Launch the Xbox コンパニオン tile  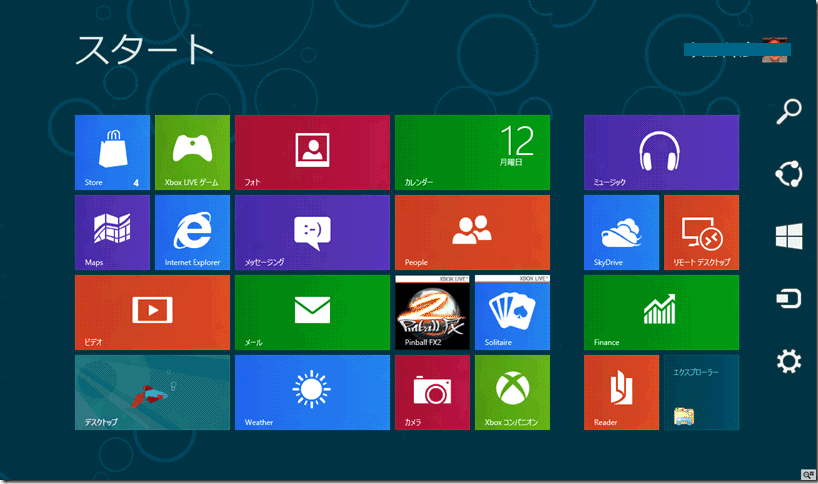pyautogui.click(x=512, y=393)
